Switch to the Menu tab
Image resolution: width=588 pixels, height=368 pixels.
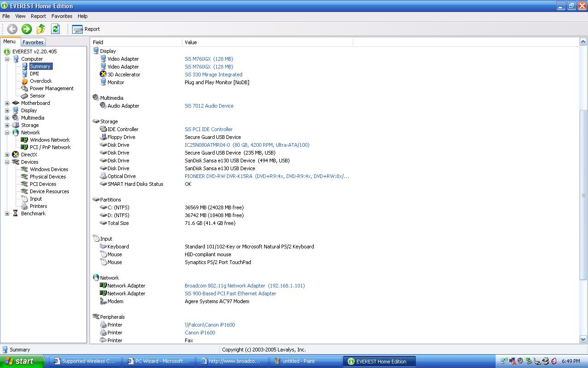pyautogui.click(x=10, y=41)
